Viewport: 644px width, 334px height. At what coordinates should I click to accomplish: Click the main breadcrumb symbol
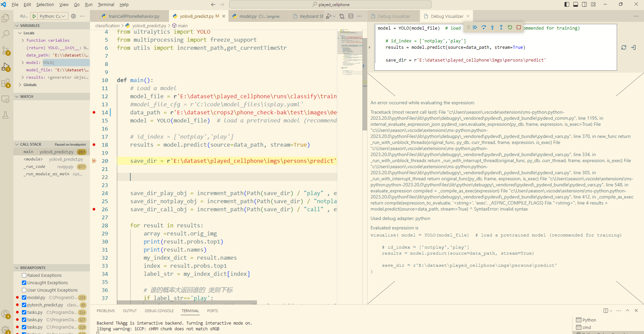180,26
